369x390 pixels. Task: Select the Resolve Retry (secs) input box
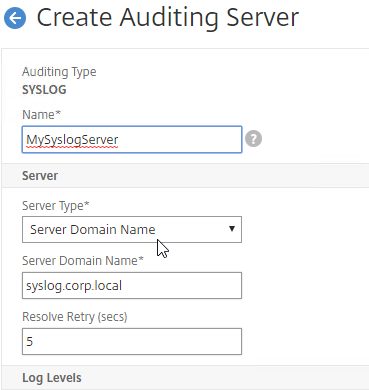132,342
